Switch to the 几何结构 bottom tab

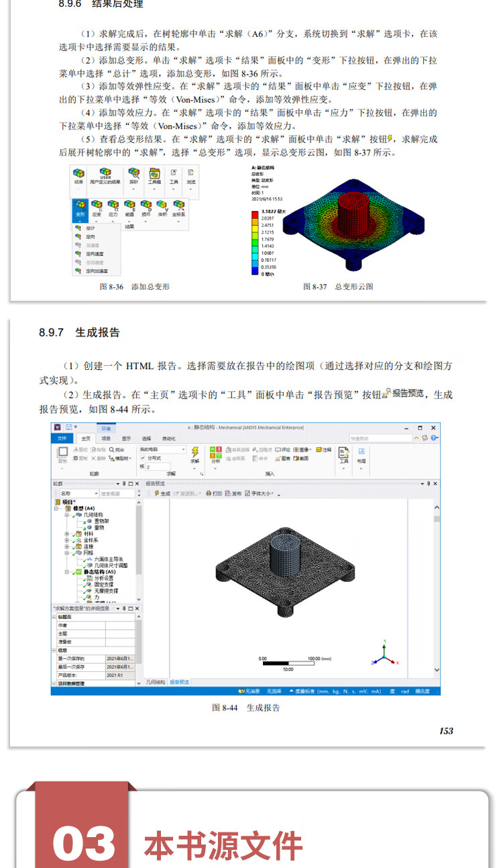coord(155,682)
